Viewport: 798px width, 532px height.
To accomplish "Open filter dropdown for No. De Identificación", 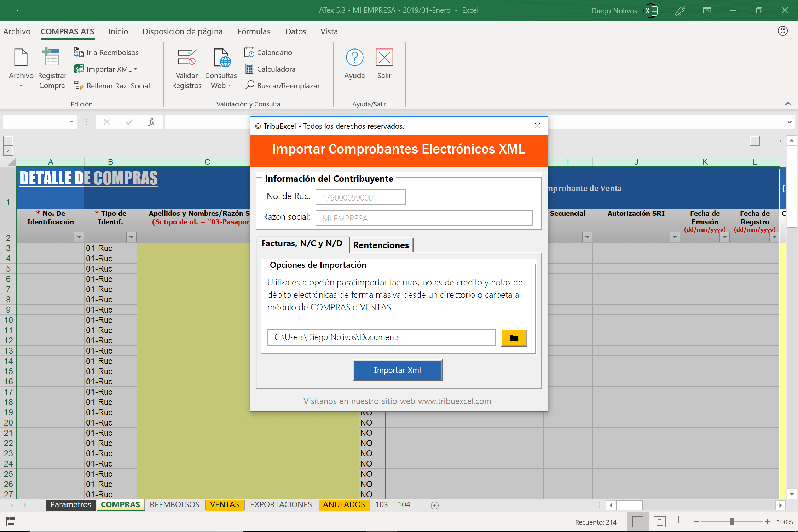I will [x=79, y=237].
